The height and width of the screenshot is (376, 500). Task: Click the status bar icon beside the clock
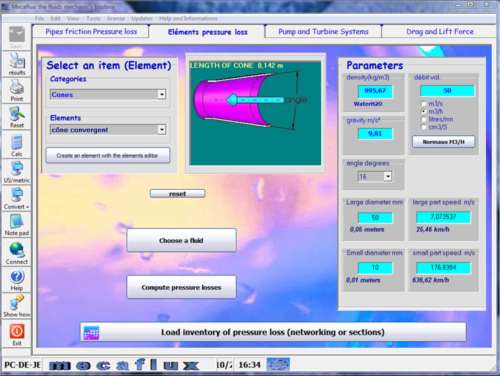pyautogui.click(x=278, y=365)
